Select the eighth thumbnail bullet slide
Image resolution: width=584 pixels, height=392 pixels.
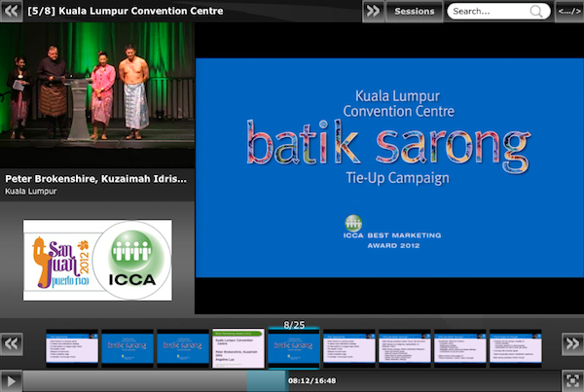click(460, 348)
